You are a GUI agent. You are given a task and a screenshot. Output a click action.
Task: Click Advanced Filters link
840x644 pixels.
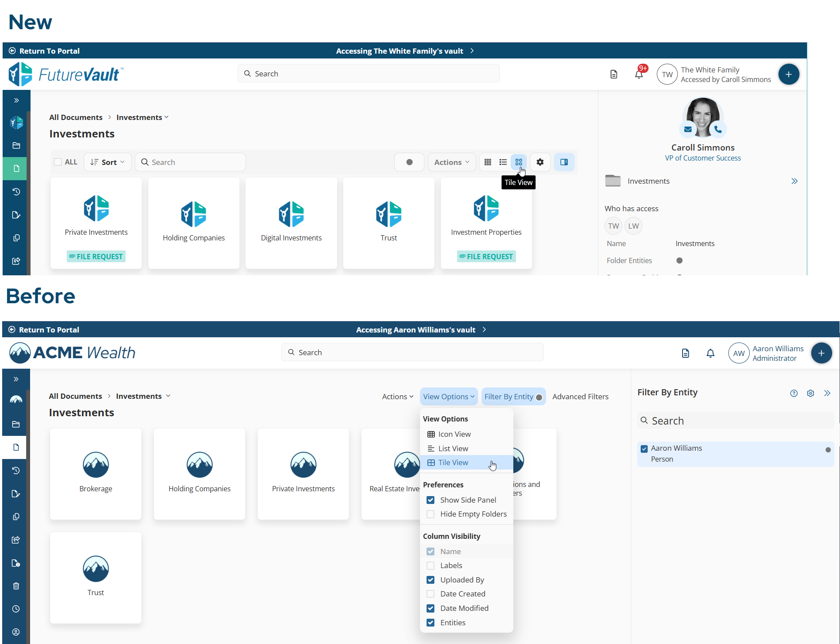click(x=580, y=397)
